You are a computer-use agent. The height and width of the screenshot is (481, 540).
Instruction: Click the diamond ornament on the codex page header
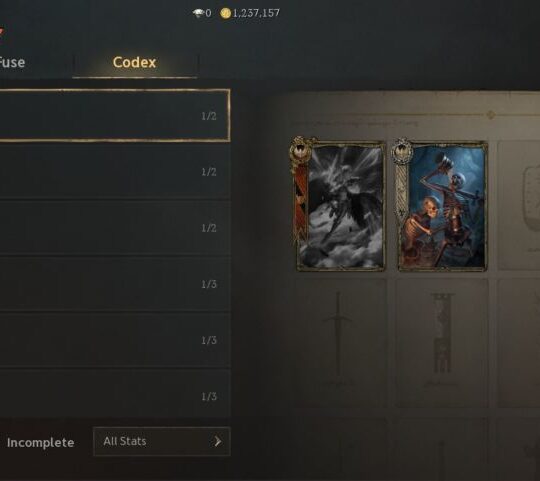[491, 115]
